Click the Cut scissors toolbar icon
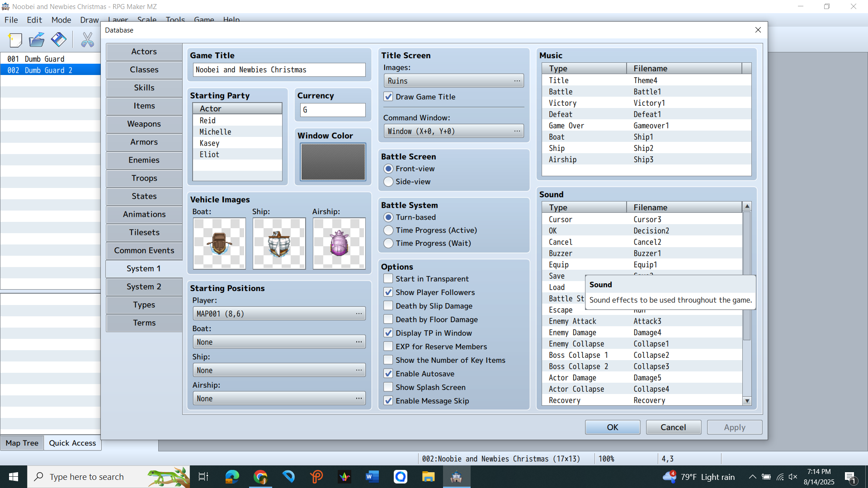Image resolution: width=868 pixels, height=488 pixels. (87, 40)
